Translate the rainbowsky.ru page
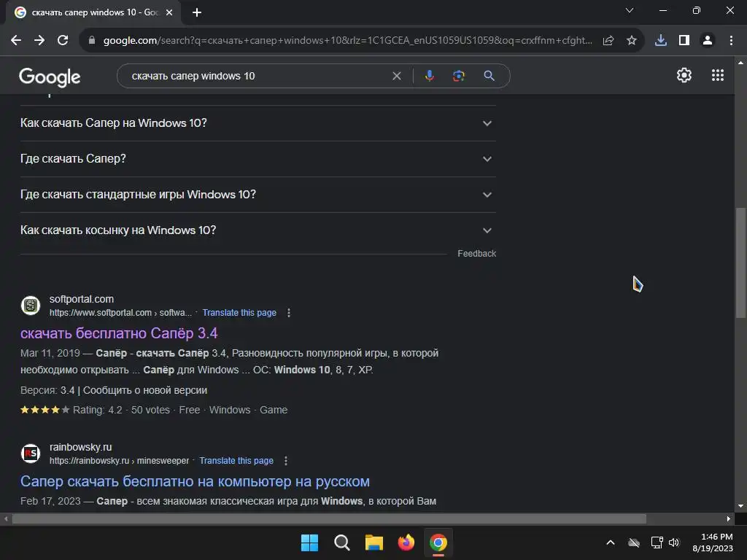This screenshot has height=560, width=747. [236, 461]
